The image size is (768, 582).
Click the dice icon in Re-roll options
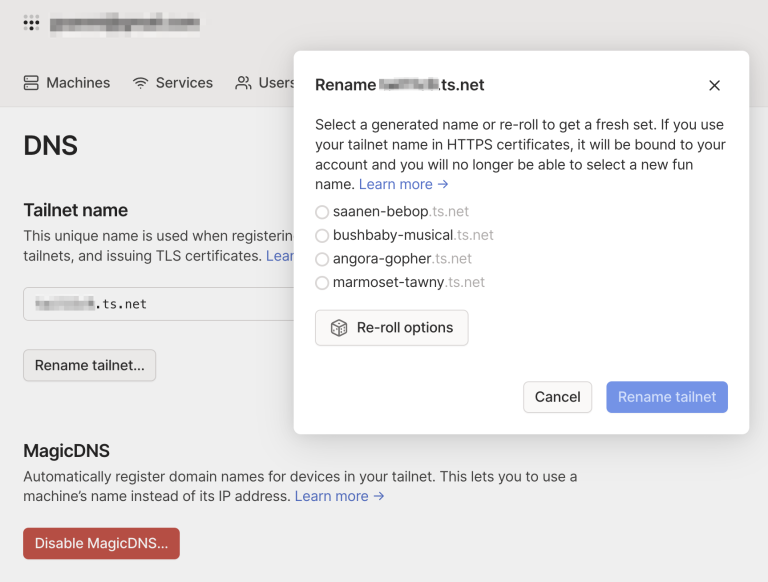pyautogui.click(x=339, y=328)
